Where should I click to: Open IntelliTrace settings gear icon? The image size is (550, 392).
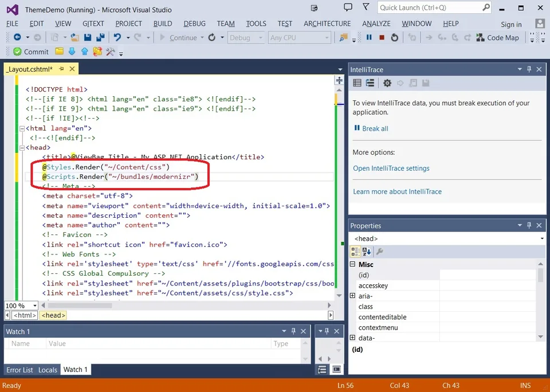[387, 83]
